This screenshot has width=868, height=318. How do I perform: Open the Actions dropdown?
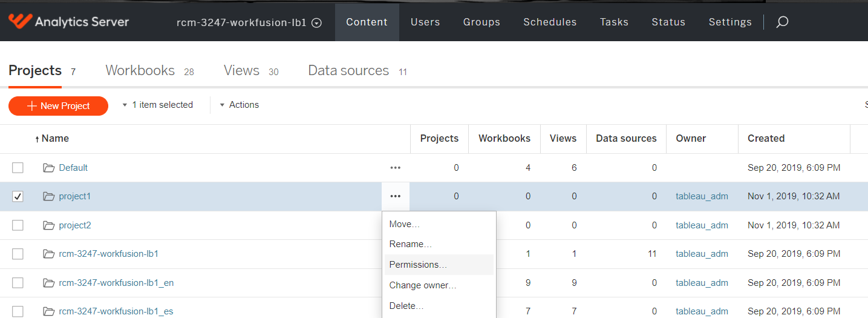[x=239, y=105]
